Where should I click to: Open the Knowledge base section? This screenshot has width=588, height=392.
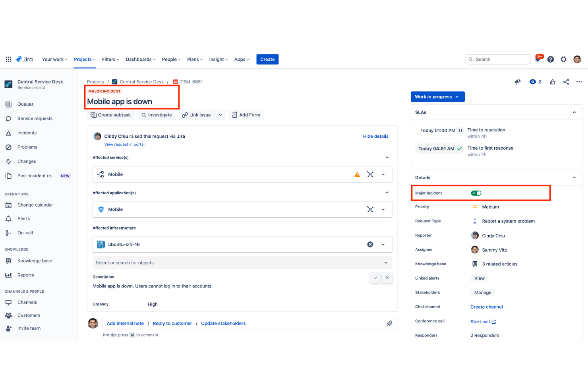point(34,261)
